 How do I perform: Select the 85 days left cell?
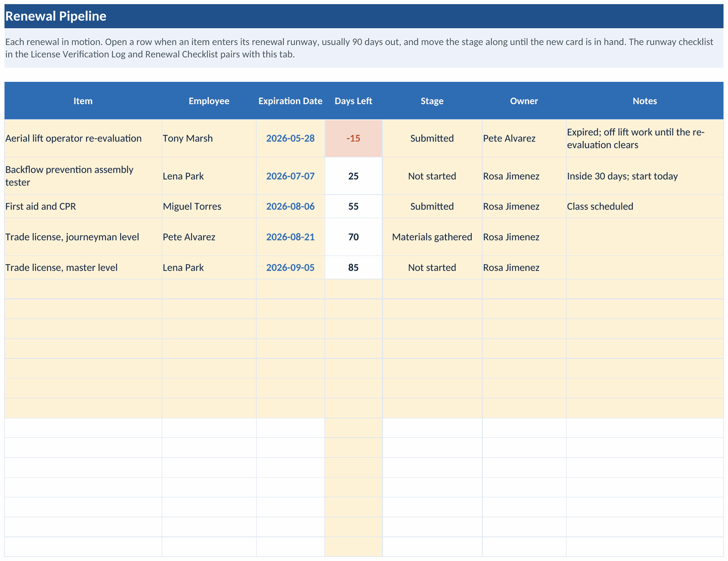(354, 267)
